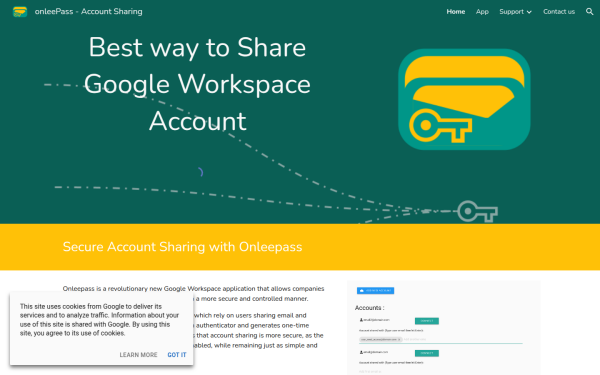Open the Accounts app screenshot thumbnail
This screenshot has height=375, width=600.
pos(444,328)
